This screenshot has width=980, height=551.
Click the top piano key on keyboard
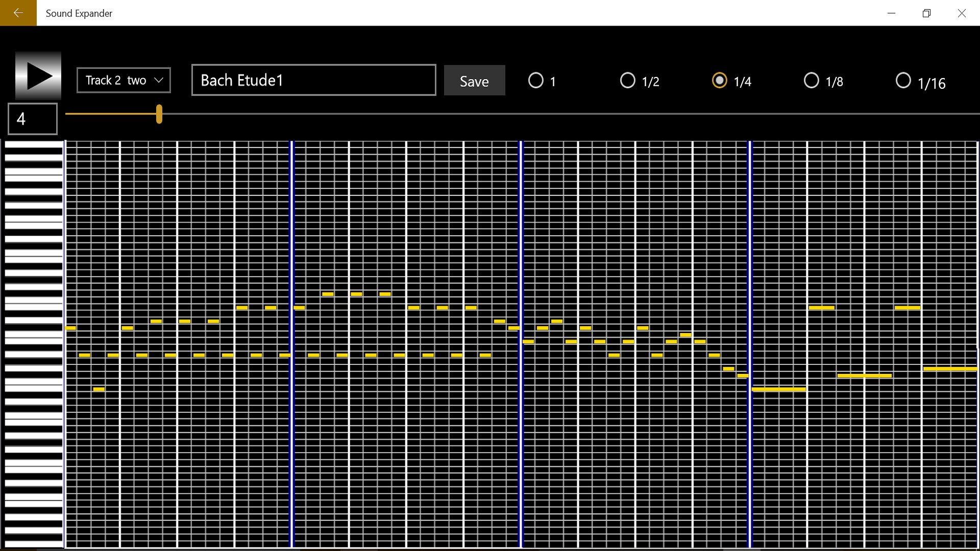coord(33,145)
